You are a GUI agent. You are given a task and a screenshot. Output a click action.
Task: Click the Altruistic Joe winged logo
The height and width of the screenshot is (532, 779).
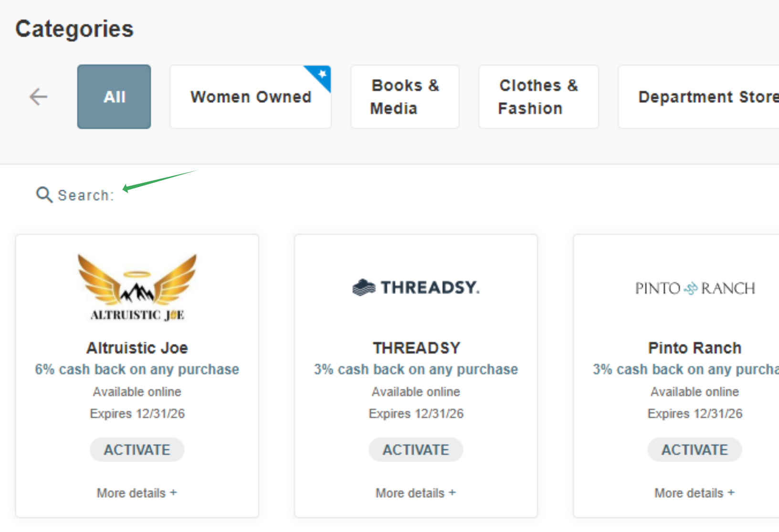(x=137, y=287)
